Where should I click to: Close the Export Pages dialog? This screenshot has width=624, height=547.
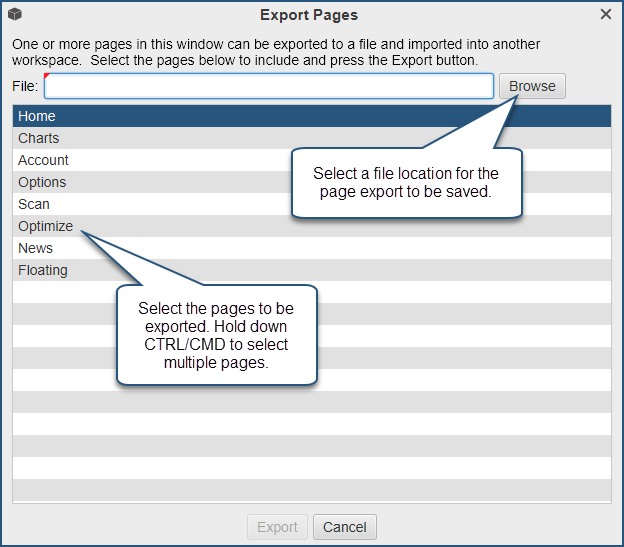[x=606, y=14]
